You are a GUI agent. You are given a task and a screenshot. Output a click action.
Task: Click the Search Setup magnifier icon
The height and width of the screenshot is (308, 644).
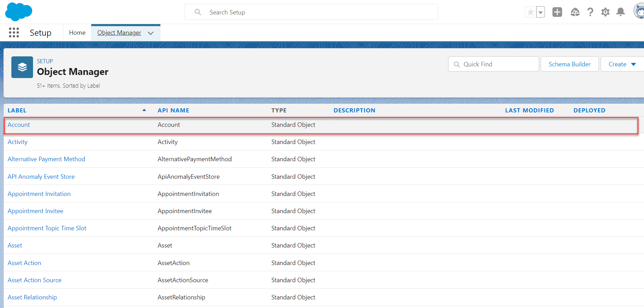click(198, 12)
